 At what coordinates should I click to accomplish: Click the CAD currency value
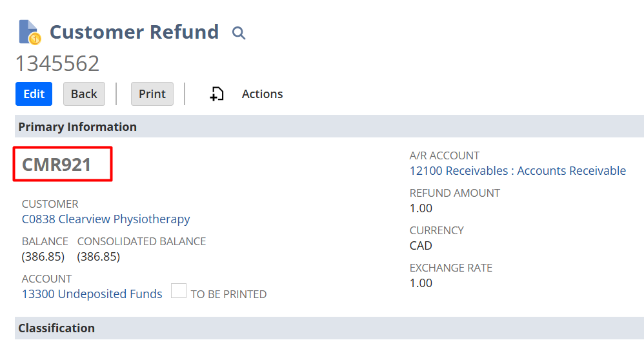click(421, 246)
